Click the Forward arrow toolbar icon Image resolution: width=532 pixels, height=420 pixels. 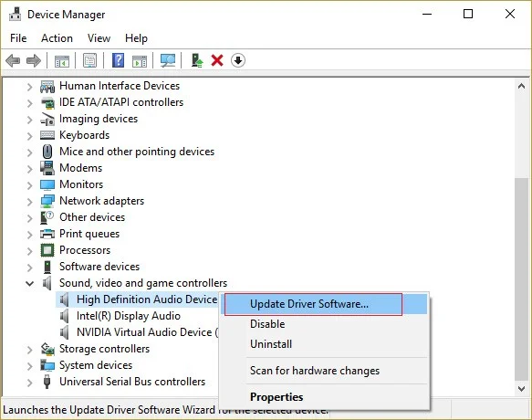pyautogui.click(x=34, y=61)
